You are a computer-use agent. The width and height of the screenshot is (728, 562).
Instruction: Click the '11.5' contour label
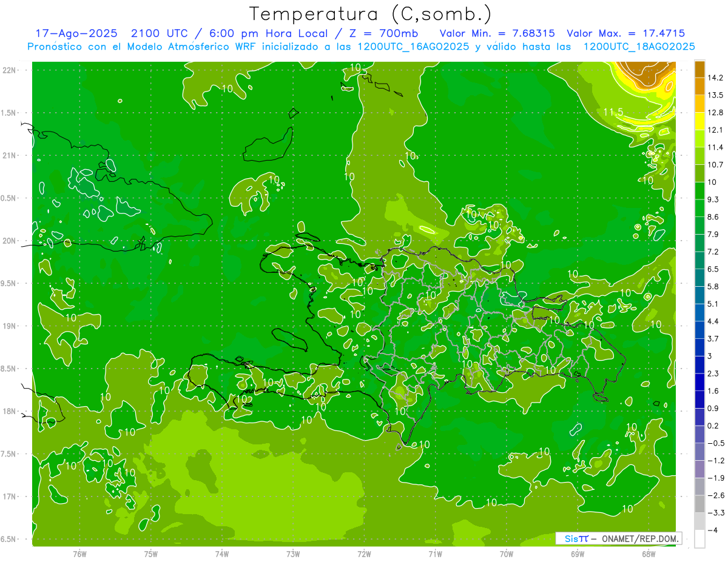click(x=613, y=112)
